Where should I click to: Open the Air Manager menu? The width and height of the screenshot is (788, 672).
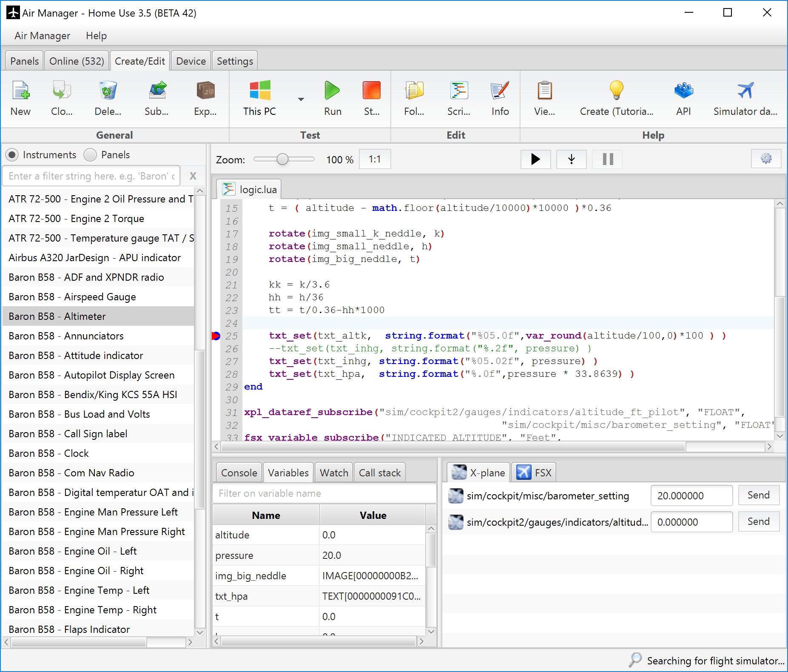(x=43, y=36)
